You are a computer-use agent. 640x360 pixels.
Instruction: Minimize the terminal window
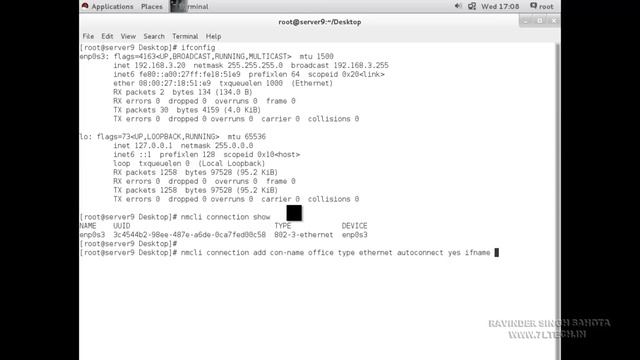526,20
